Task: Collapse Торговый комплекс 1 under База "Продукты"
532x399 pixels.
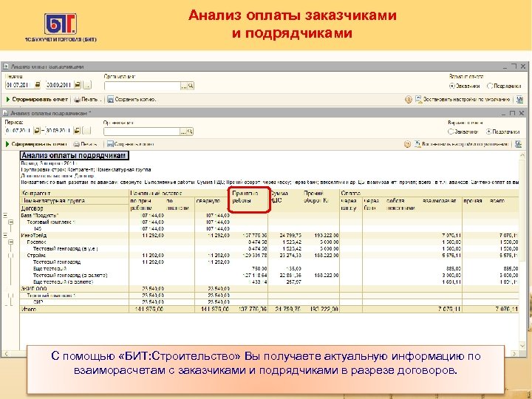Action: click(x=11, y=222)
